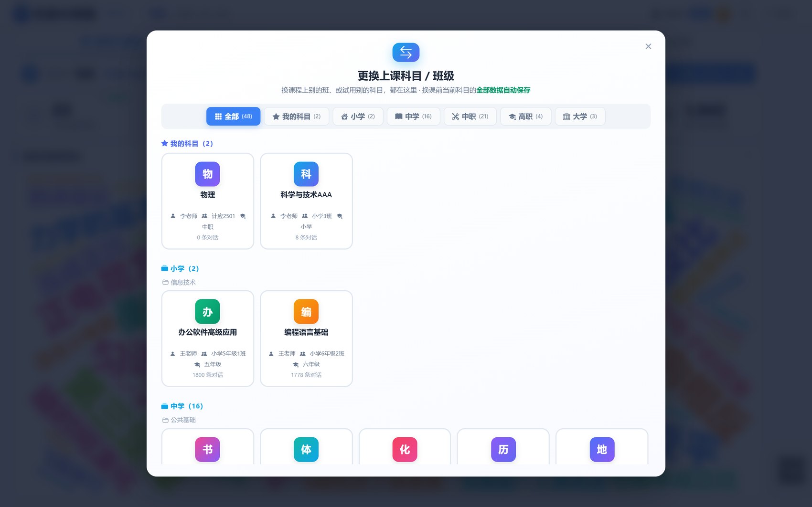Click the swap arrows icon at dialog top

pos(406,53)
